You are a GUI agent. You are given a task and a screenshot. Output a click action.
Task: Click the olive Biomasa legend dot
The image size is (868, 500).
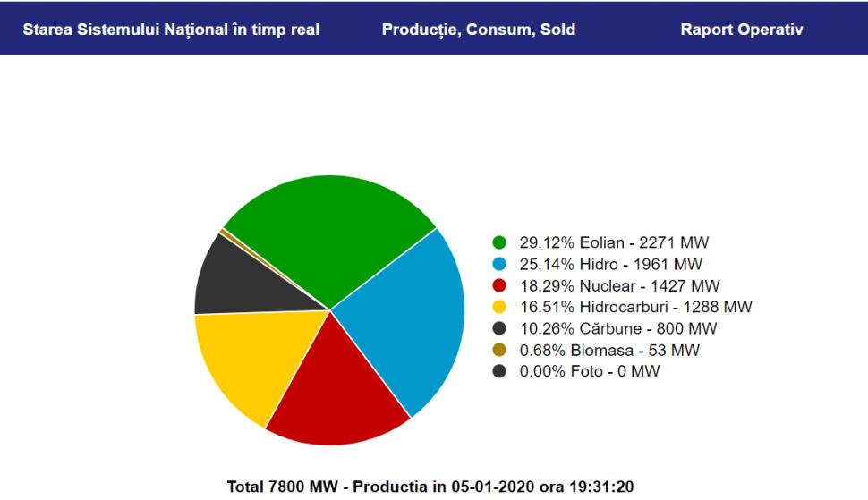pos(499,350)
